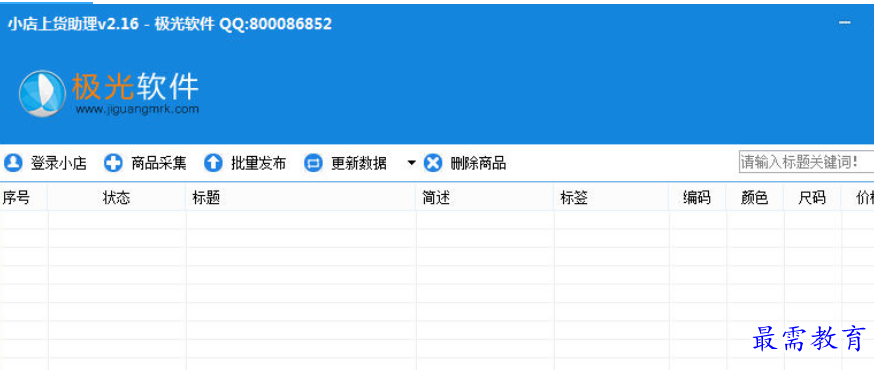Focus the title keyword search field
This screenshot has height=370, width=874.
coord(806,162)
